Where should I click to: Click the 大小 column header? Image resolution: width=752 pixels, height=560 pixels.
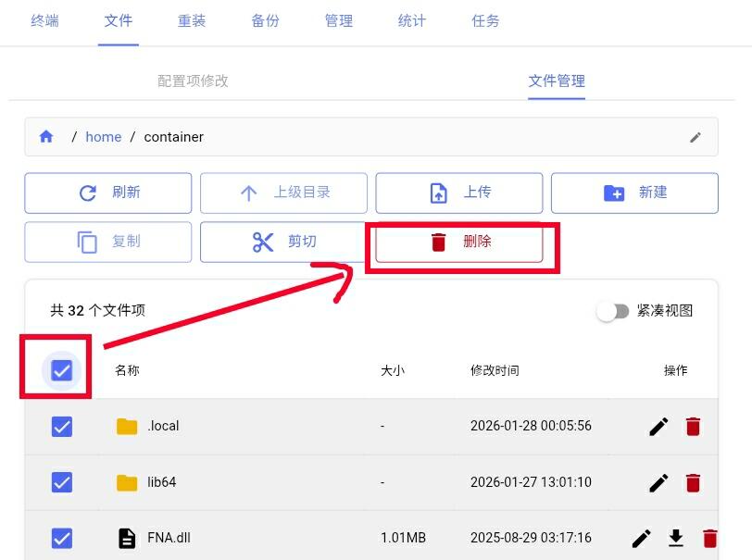393,370
